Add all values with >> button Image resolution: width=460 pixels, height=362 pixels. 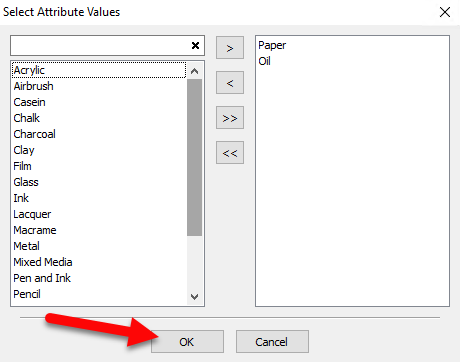[x=230, y=118]
